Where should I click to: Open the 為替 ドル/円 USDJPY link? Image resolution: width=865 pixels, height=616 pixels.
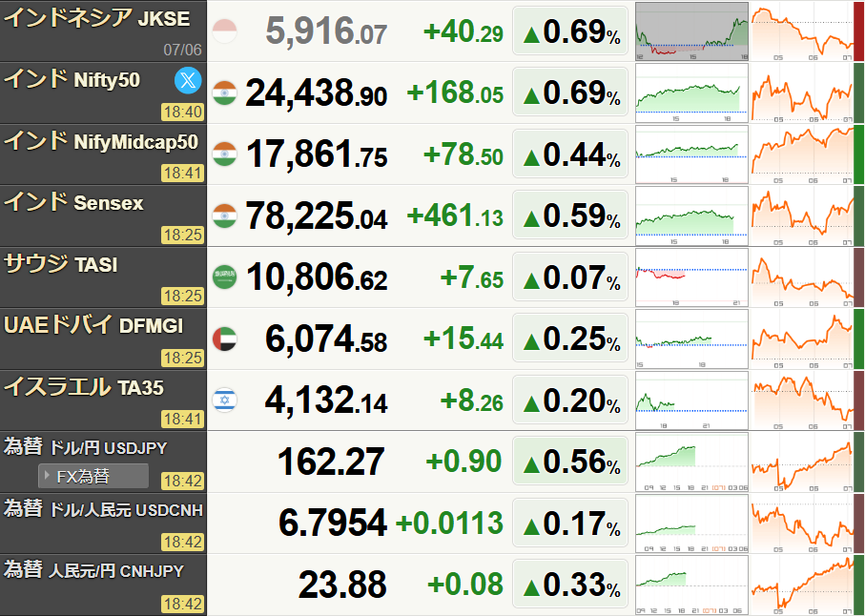(86, 447)
